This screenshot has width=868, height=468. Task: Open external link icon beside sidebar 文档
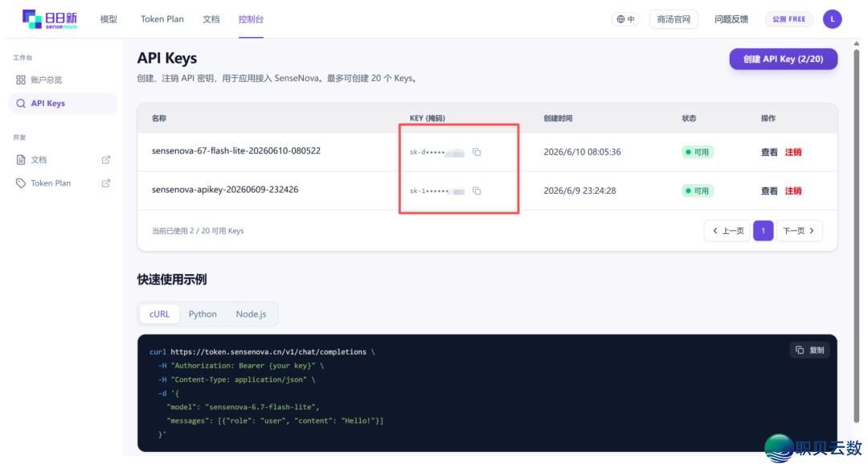pos(106,159)
